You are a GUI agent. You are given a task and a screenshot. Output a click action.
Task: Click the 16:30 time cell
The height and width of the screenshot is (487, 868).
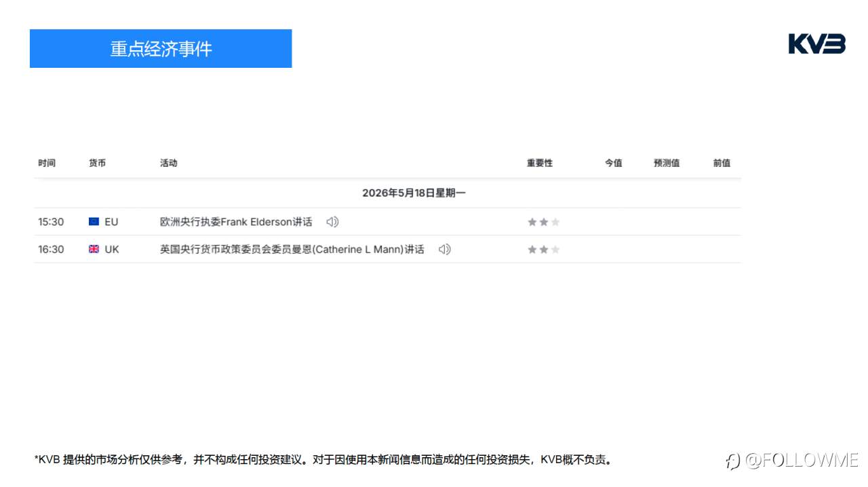point(51,249)
